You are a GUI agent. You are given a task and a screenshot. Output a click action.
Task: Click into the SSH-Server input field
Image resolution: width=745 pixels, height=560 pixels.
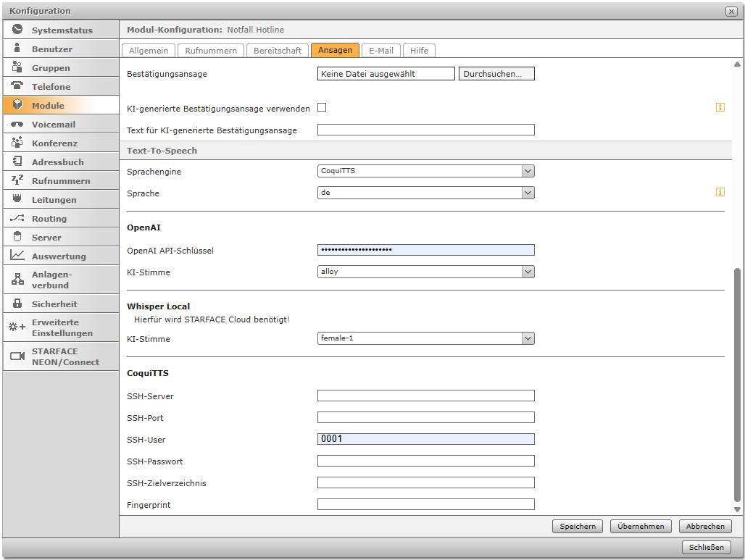(425, 396)
